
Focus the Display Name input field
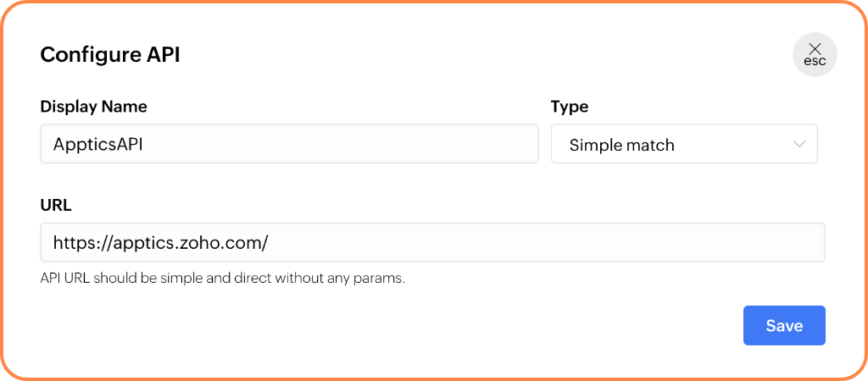(339, 144)
